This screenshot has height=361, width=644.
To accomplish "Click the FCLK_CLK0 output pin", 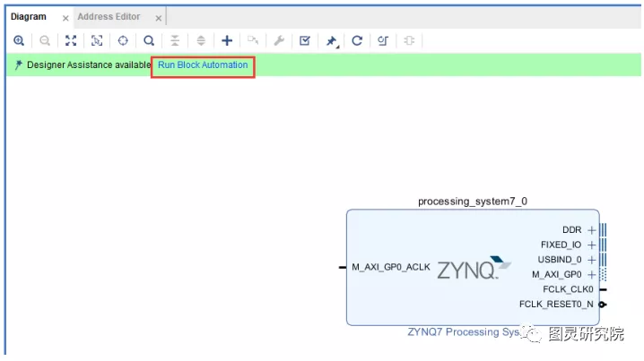I will point(603,289).
